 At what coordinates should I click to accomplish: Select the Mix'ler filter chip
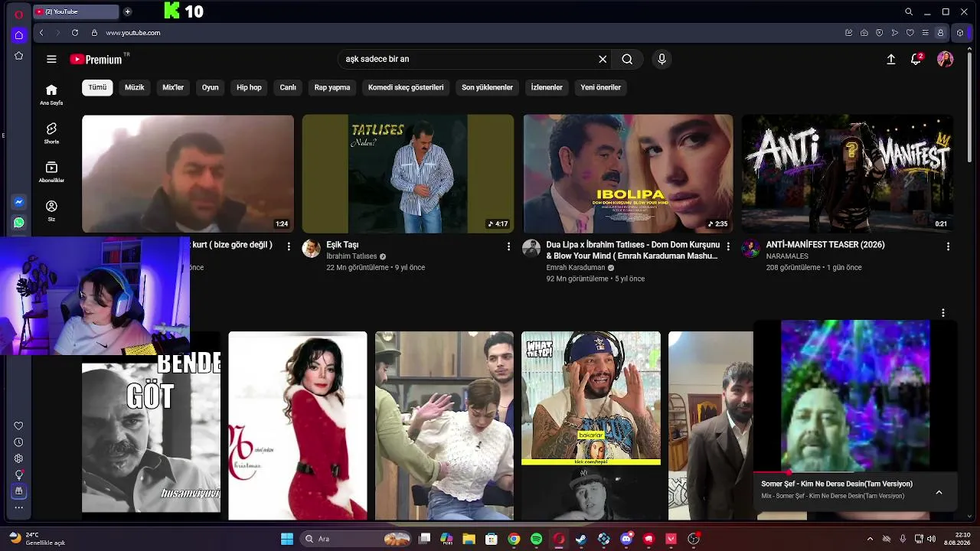173,87
